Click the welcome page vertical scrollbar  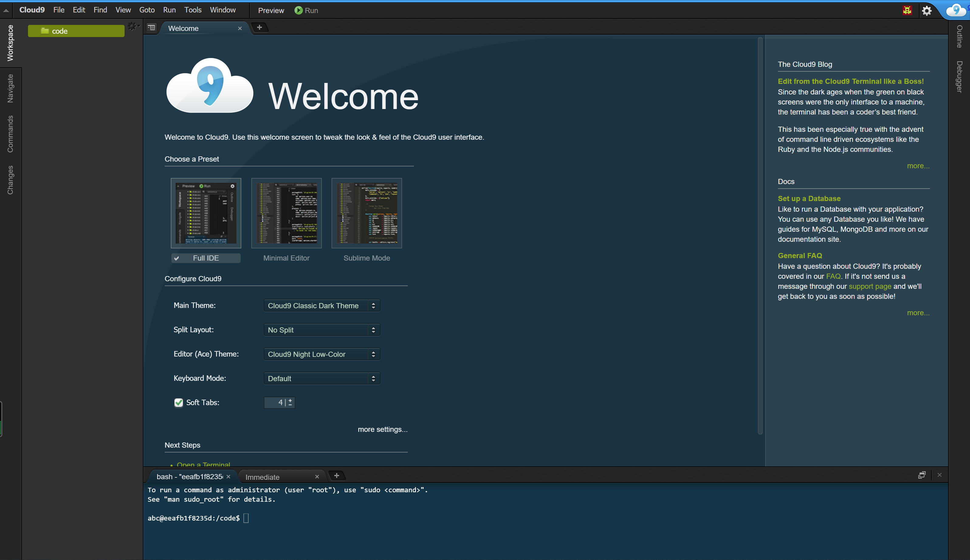pyautogui.click(x=760, y=236)
